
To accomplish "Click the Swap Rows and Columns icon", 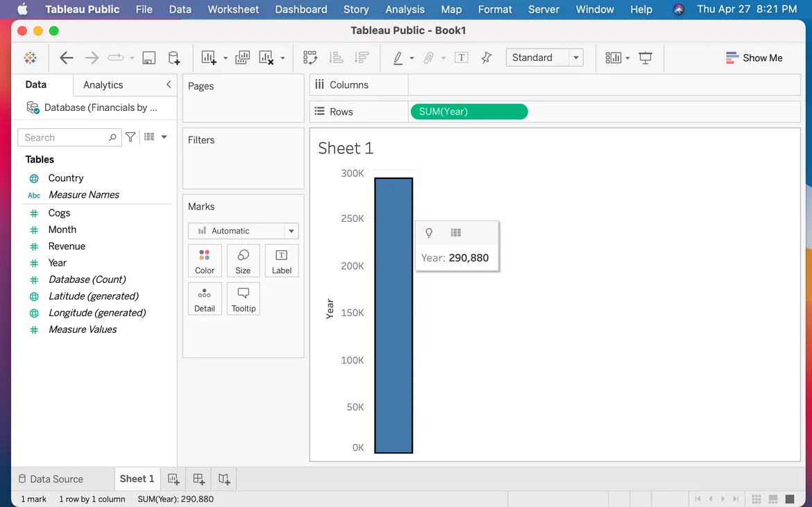I will coord(310,58).
